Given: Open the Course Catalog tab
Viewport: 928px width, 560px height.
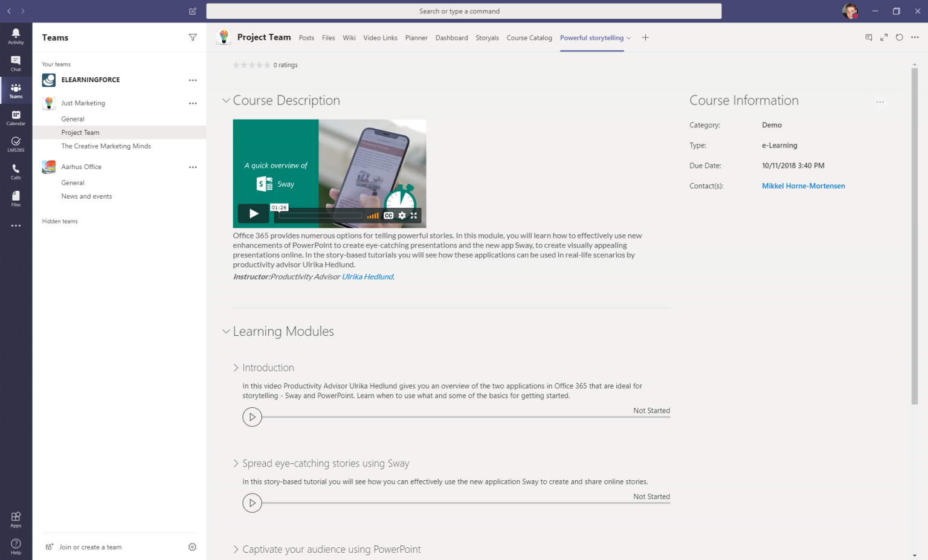Looking at the screenshot, I should 529,37.
